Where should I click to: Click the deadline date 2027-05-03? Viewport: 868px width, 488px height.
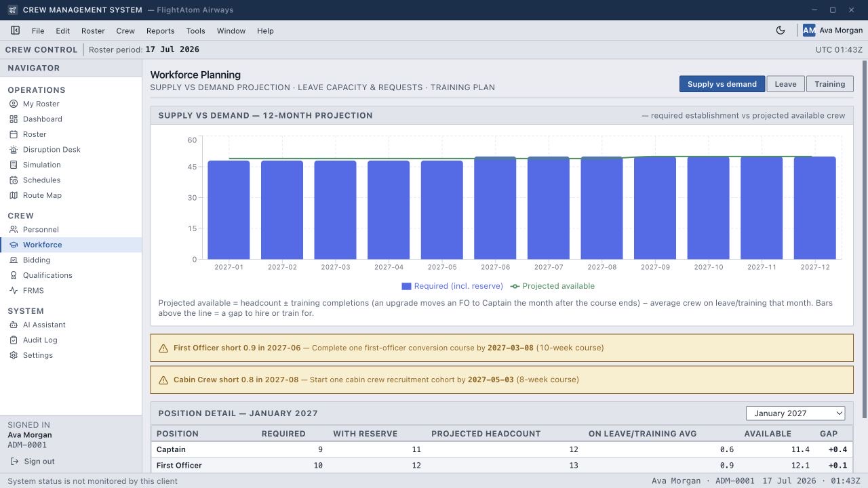(x=491, y=380)
